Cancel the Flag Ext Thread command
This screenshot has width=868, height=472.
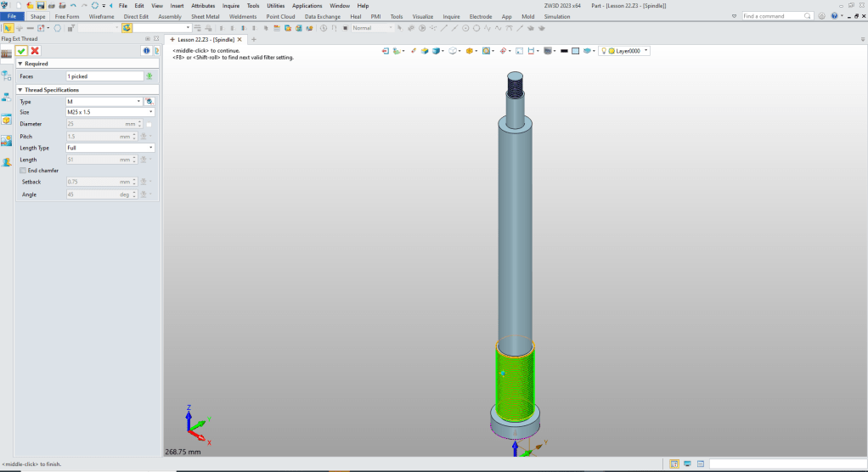(x=35, y=51)
